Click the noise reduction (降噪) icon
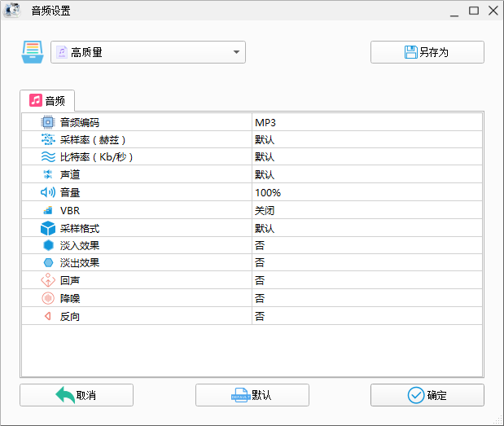 point(48,298)
